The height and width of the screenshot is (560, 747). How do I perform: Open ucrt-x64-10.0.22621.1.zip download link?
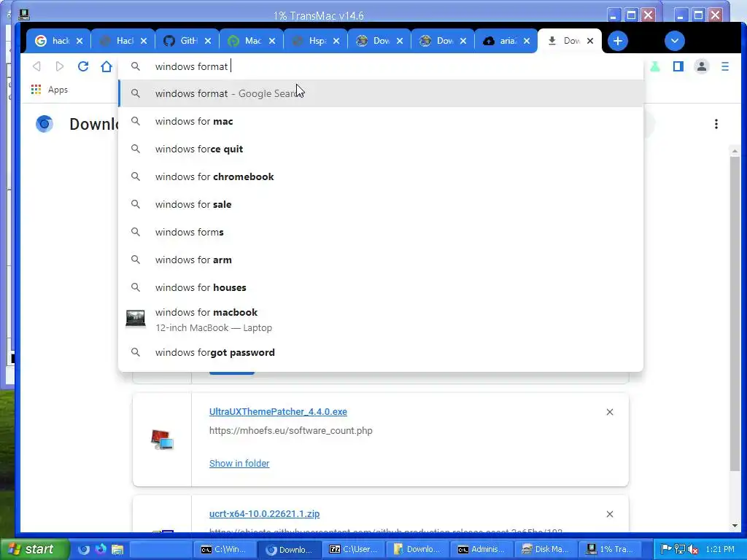pos(264,514)
